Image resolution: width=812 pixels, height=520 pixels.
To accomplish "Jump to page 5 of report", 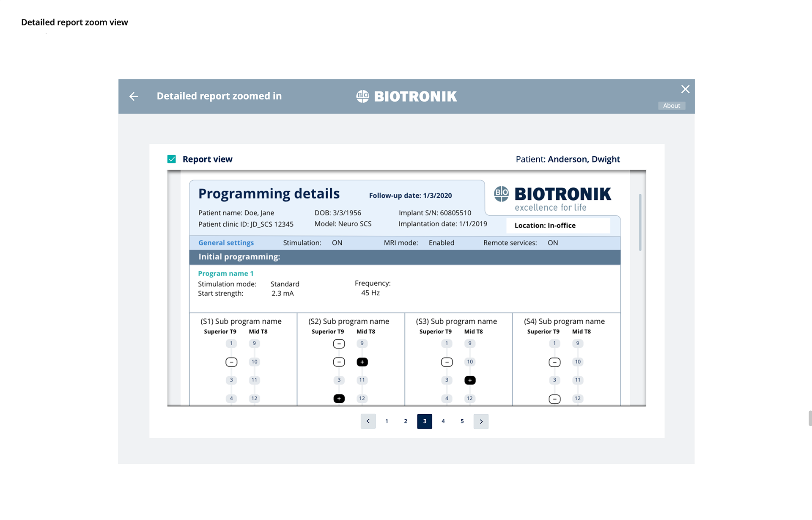I will pyautogui.click(x=462, y=421).
